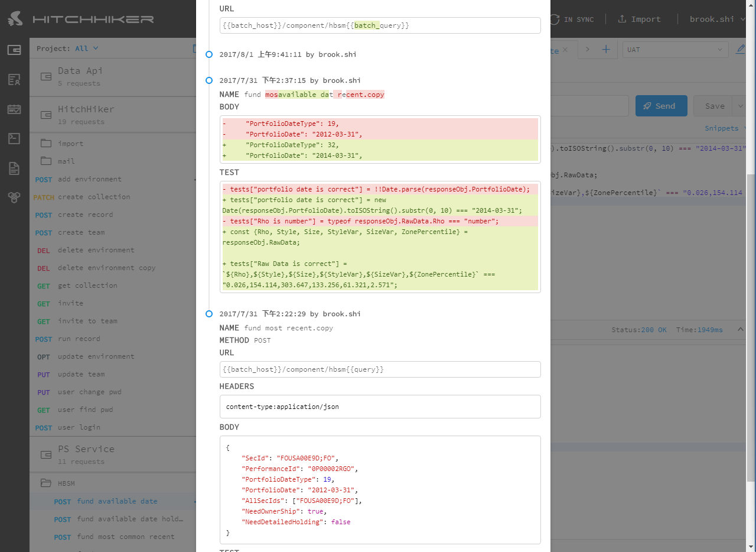Open the UAT environment dropdown

675,50
